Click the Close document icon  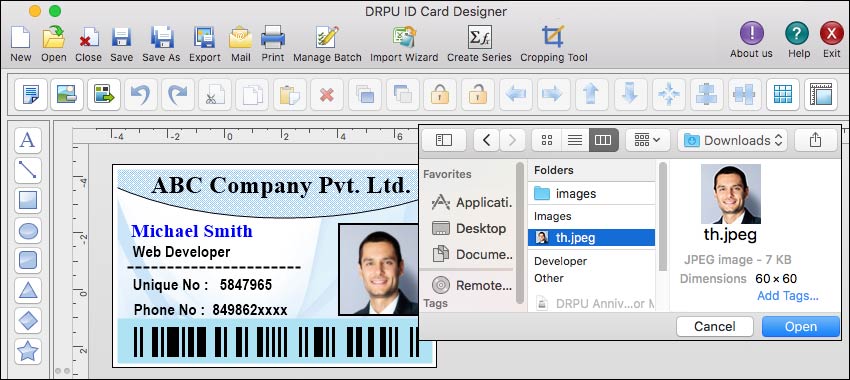(x=88, y=37)
